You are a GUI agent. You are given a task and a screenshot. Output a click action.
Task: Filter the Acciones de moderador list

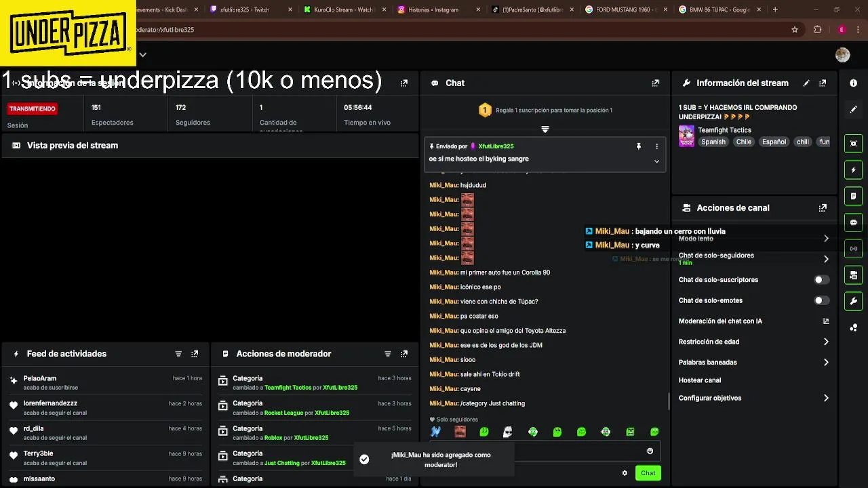(x=388, y=354)
